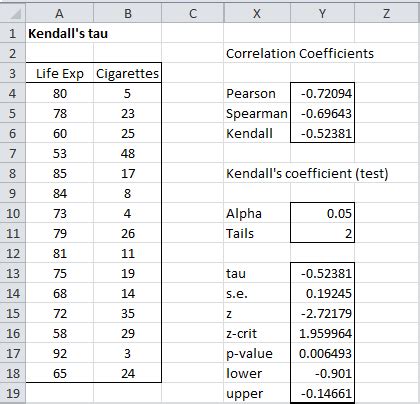The height and width of the screenshot is (404, 420).
Task: Click Cigarettes cell with value 17
Action: point(128,173)
